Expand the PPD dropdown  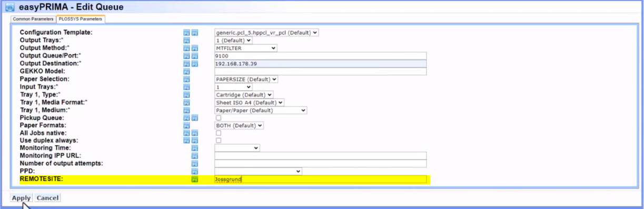[x=259, y=172]
